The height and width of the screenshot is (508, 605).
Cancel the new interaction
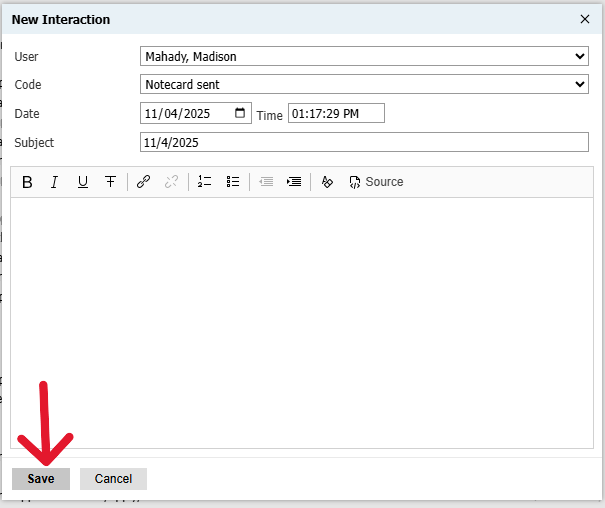point(113,479)
